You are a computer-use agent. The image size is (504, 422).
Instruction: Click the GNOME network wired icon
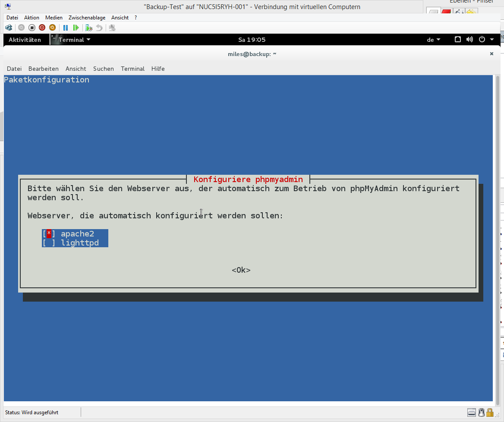pos(458,40)
